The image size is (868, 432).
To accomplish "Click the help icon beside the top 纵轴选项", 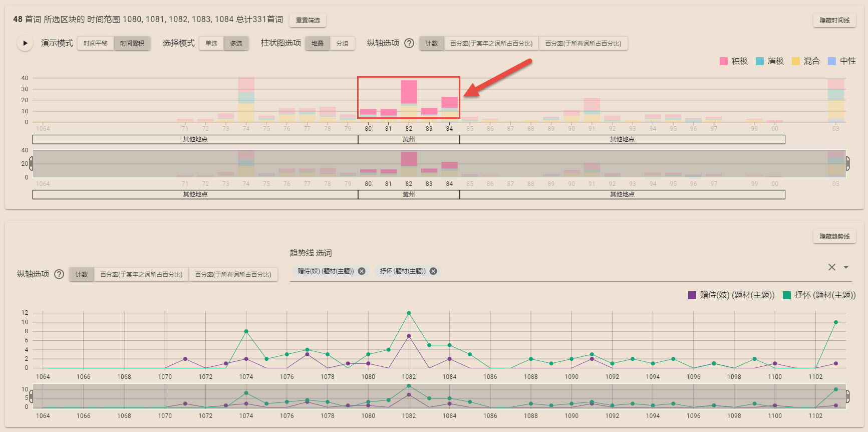I will click(409, 43).
